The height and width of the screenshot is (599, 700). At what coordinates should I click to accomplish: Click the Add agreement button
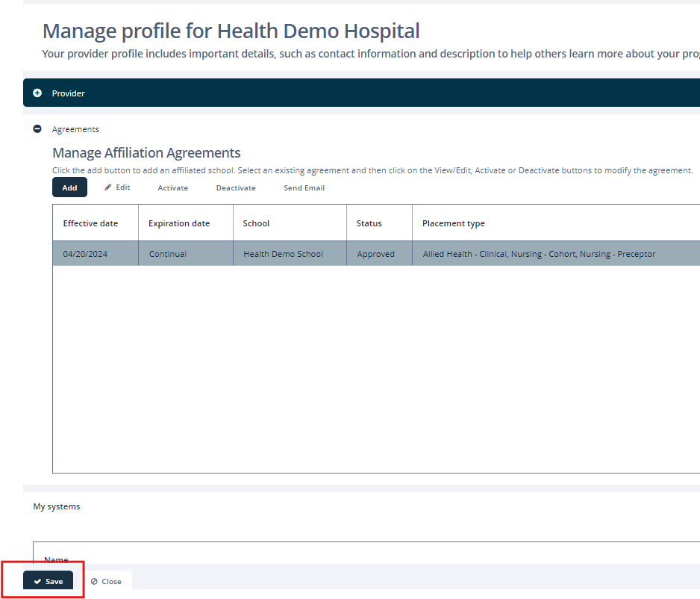(x=69, y=187)
